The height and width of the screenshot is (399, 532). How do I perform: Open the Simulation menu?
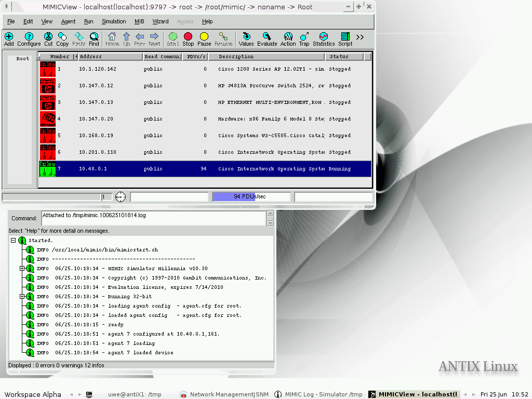(114, 21)
